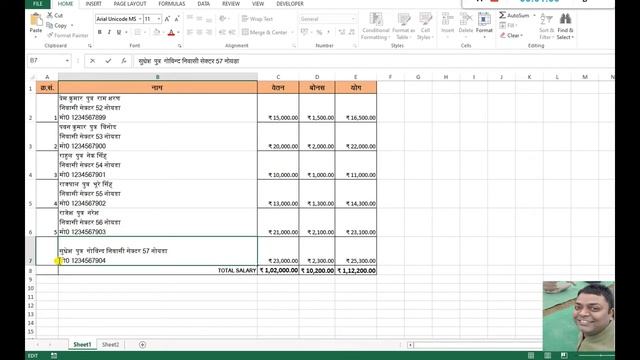Switch to the REVIEW tab
The height and width of the screenshot is (360, 640).
coord(231,4)
